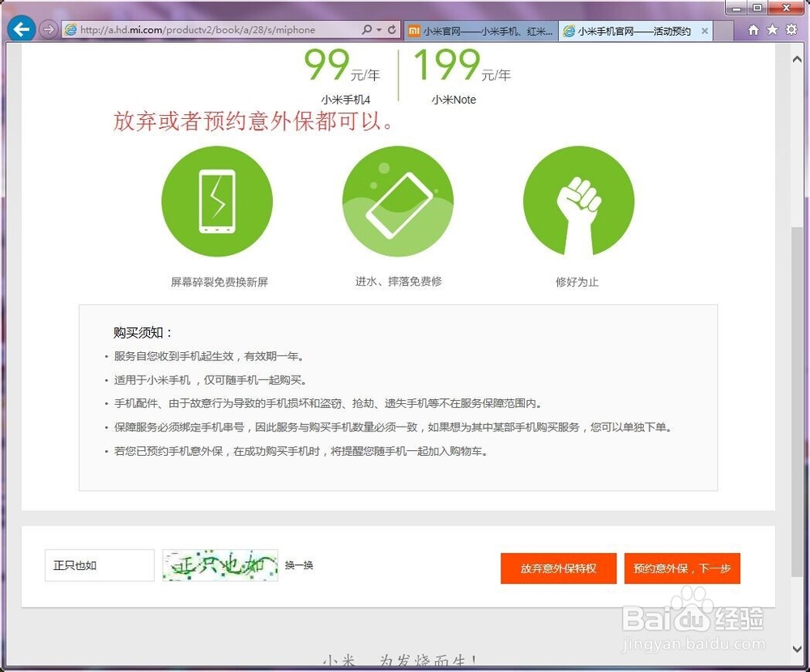The height and width of the screenshot is (672, 810).
Task: Click the search magnifier in address bar
Action: pos(367,29)
